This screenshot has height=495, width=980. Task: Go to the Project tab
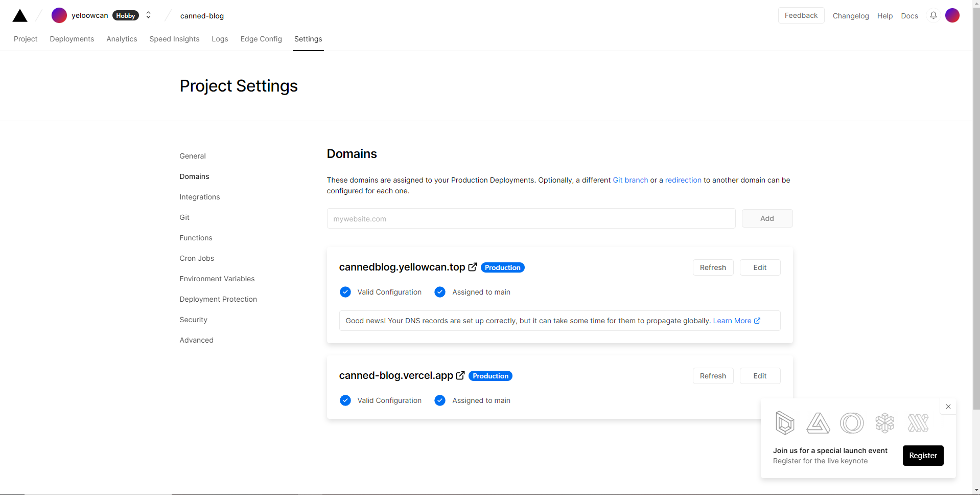(26, 39)
